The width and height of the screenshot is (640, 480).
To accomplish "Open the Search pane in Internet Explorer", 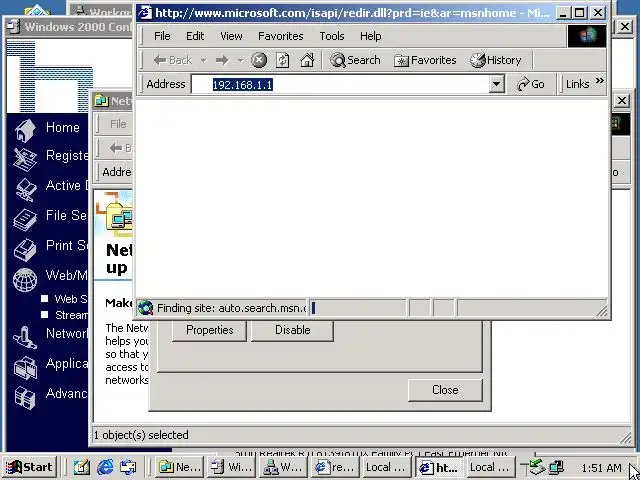I will [355, 60].
